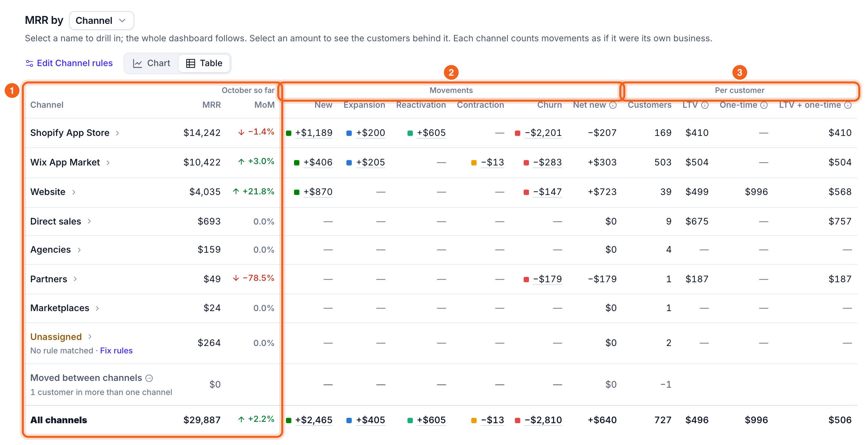Viewport: 868px width, 445px height.
Task: Open the MRR by Channel dropdown
Action: click(x=101, y=20)
